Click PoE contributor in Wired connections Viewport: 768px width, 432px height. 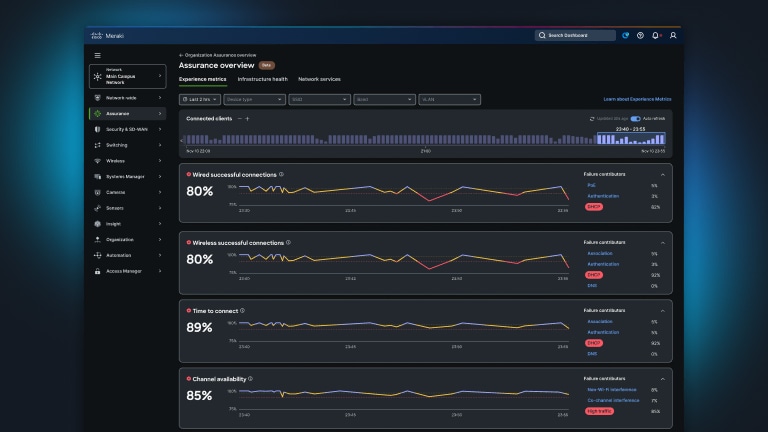pyautogui.click(x=591, y=185)
